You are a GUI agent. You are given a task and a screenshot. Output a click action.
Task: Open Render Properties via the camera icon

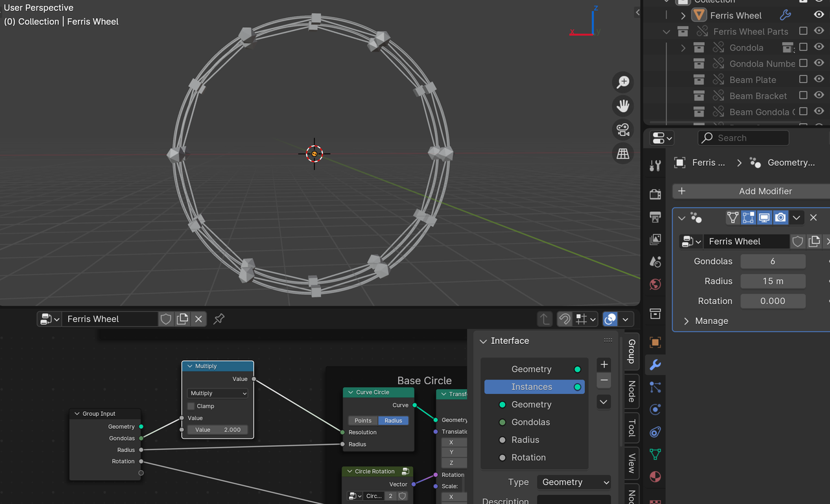click(x=654, y=194)
